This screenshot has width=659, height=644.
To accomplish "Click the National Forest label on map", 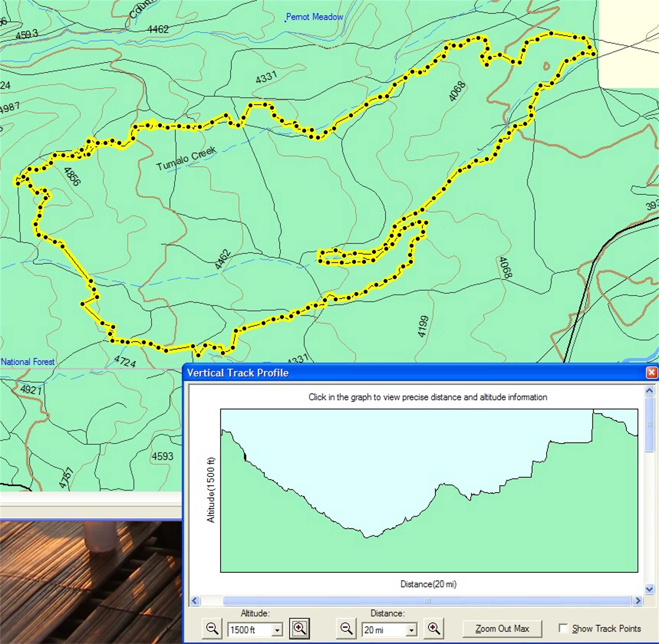I will [28, 362].
